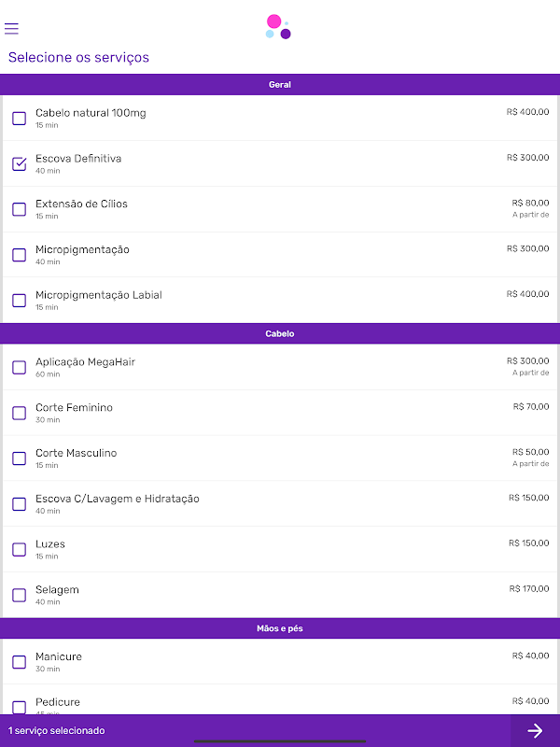
Task: Click the Geral section header
Action: click(x=280, y=84)
